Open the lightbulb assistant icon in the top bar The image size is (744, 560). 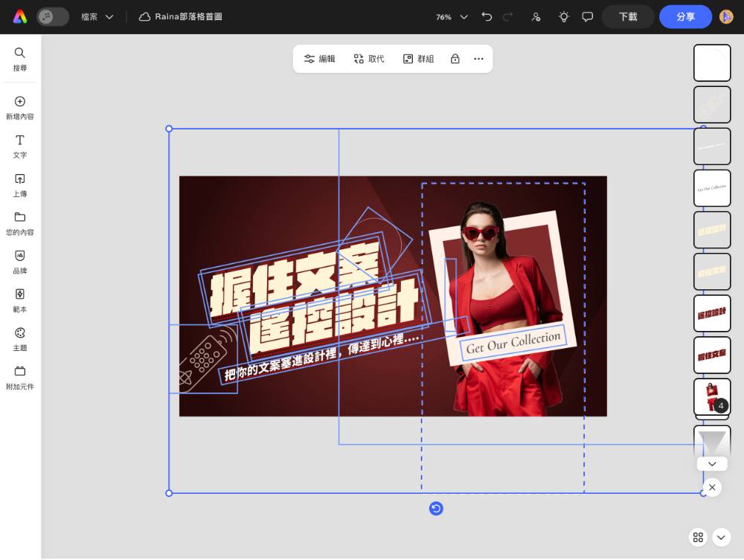coord(563,16)
